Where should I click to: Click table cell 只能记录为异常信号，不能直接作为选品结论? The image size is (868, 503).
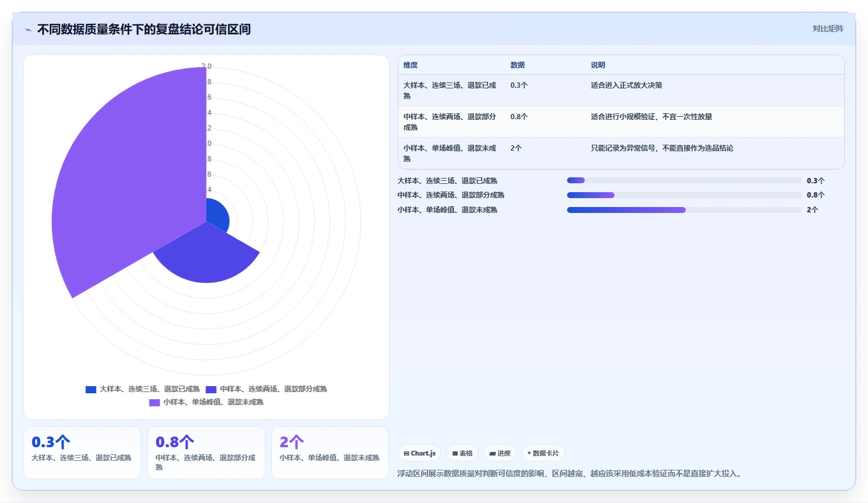coord(662,148)
